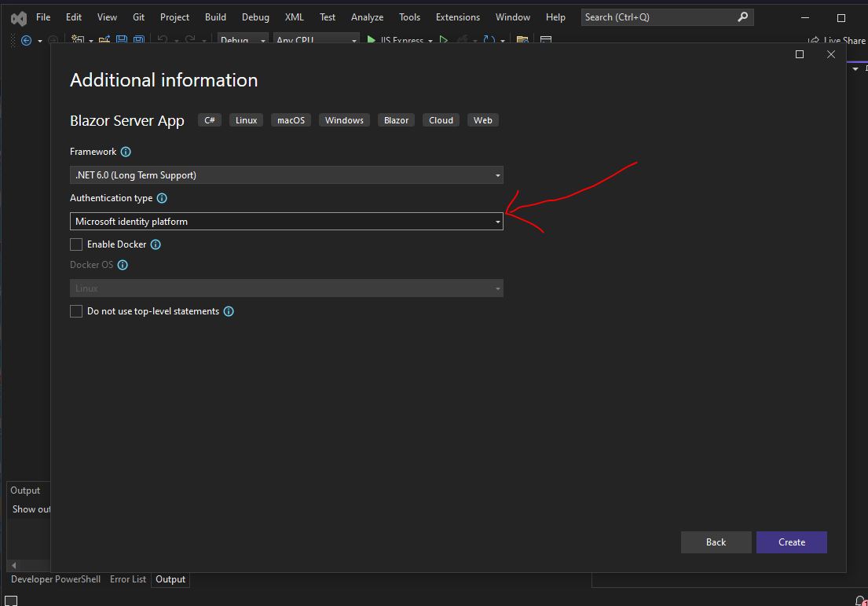Click the Undo toolbar icon

coord(162,39)
